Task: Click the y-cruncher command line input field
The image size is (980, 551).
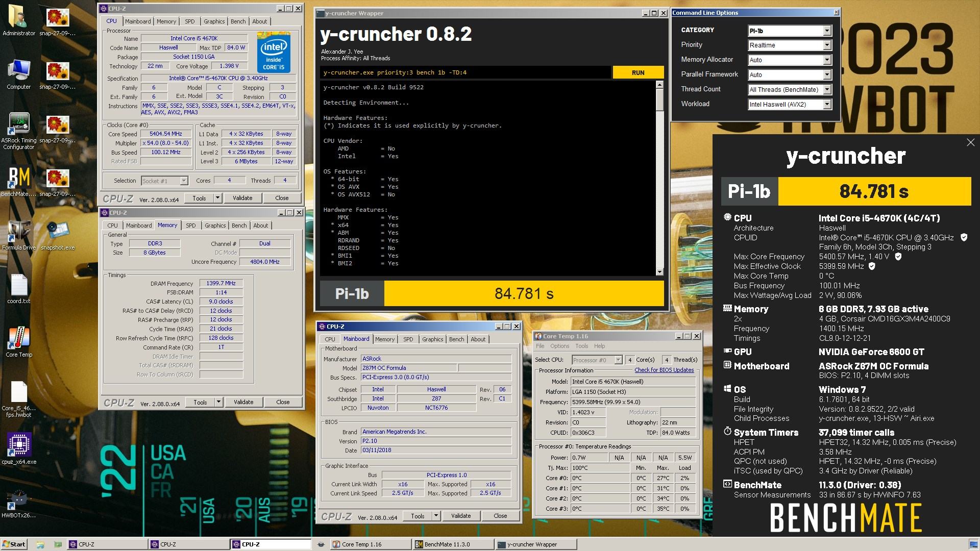Action: (465, 72)
